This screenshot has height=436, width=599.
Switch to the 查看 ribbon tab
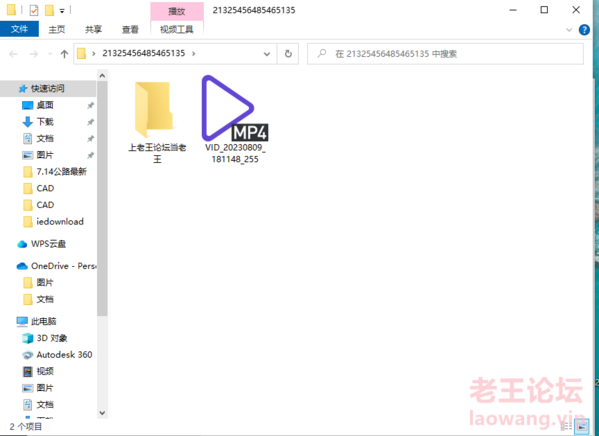point(130,29)
